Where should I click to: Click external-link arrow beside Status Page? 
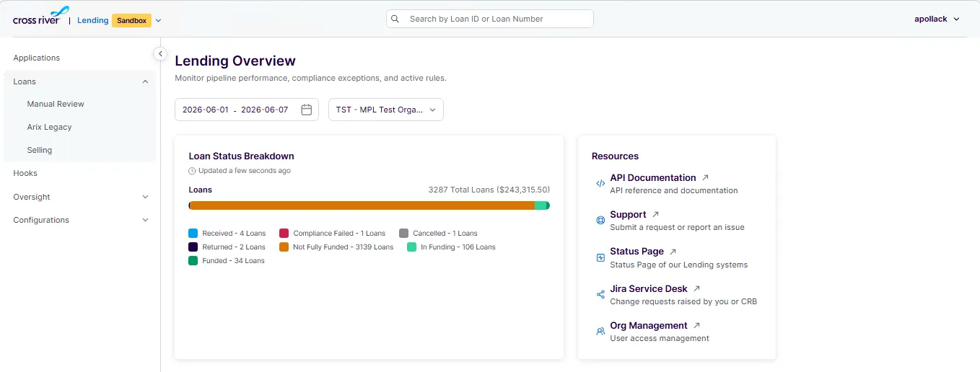(673, 252)
